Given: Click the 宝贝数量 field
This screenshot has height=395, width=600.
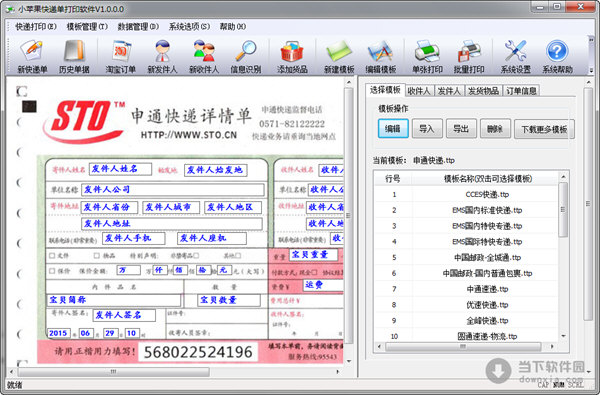Looking at the screenshot, I should [229, 300].
